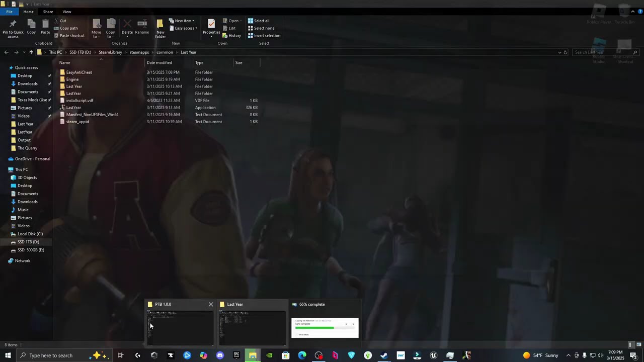Sort by the Type column header
Image resolution: width=644 pixels, height=362 pixels.
pyautogui.click(x=213, y=63)
